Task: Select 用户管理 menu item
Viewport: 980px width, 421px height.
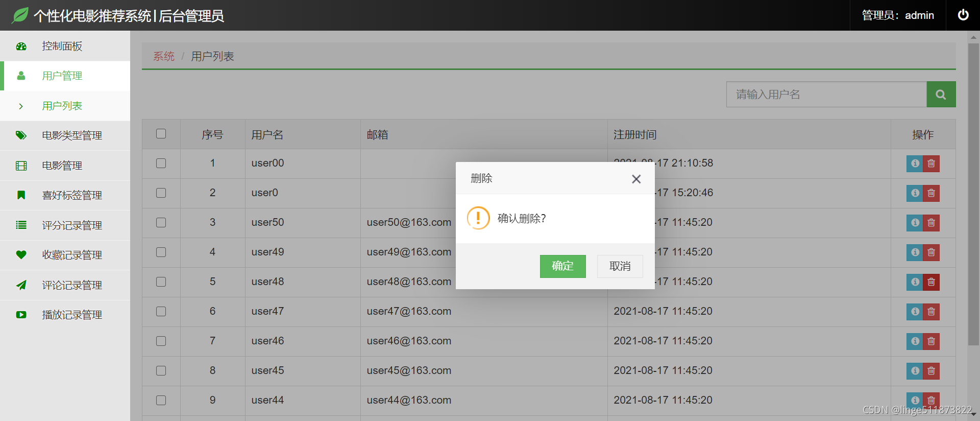Action: click(x=65, y=76)
